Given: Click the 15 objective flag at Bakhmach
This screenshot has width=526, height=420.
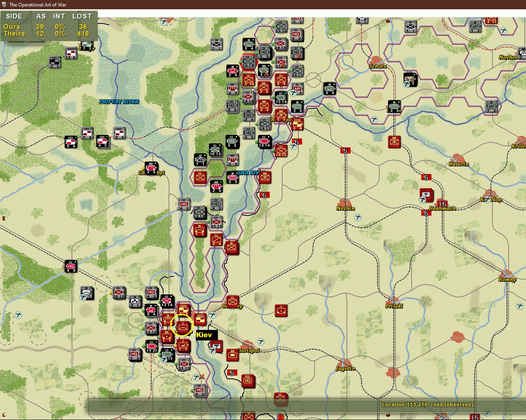Looking at the screenshot, I should tap(442, 204).
